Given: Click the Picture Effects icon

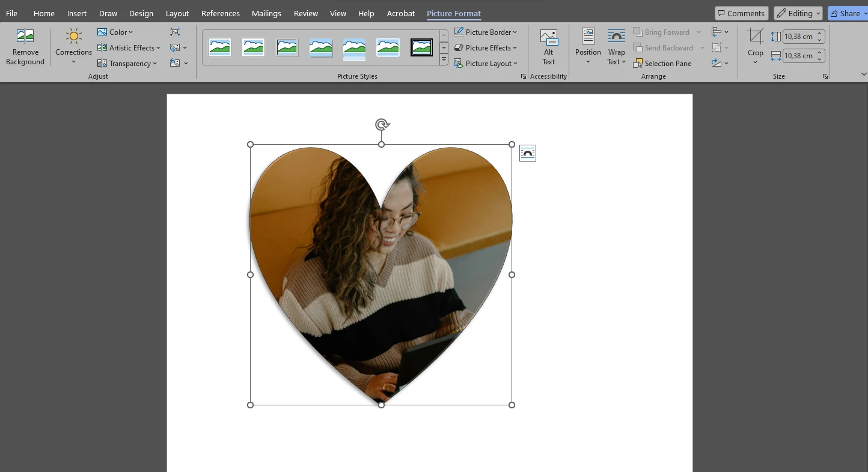Looking at the screenshot, I should pos(459,47).
